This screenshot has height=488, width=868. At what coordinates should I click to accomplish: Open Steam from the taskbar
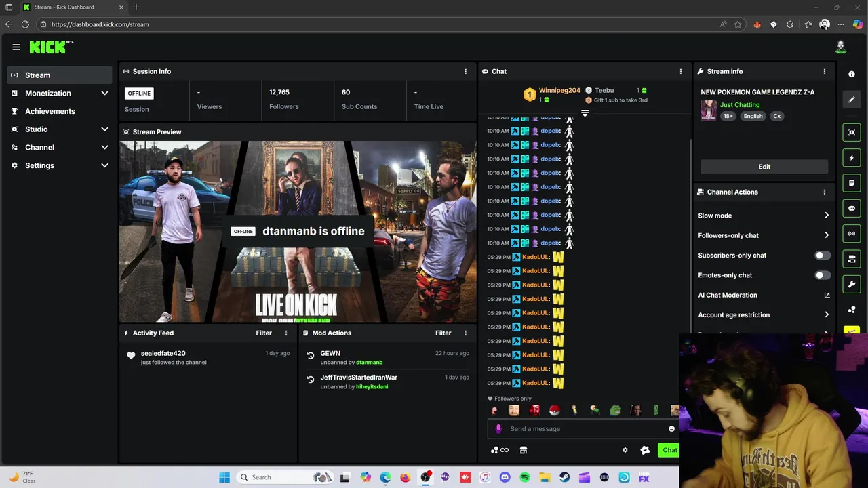coord(564,477)
